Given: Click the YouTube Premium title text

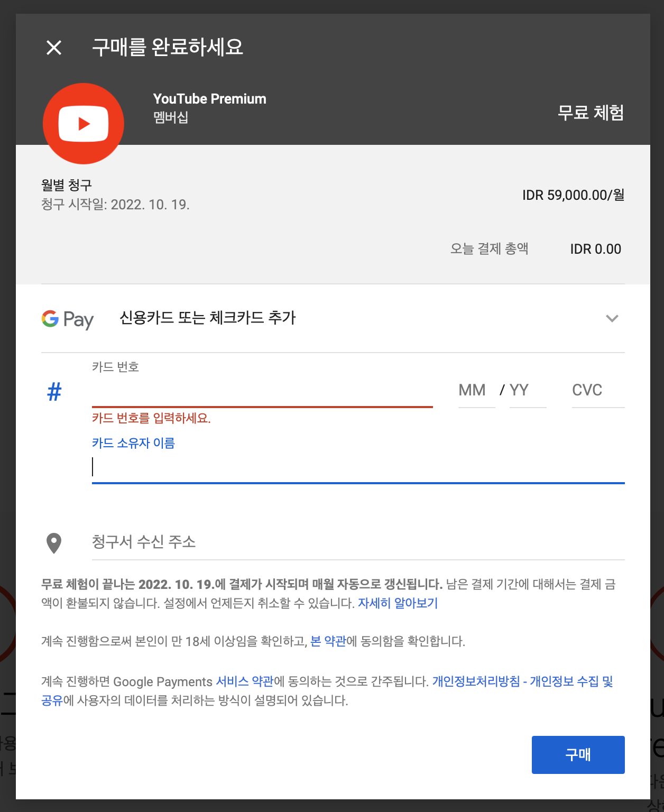Looking at the screenshot, I should pyautogui.click(x=210, y=99).
